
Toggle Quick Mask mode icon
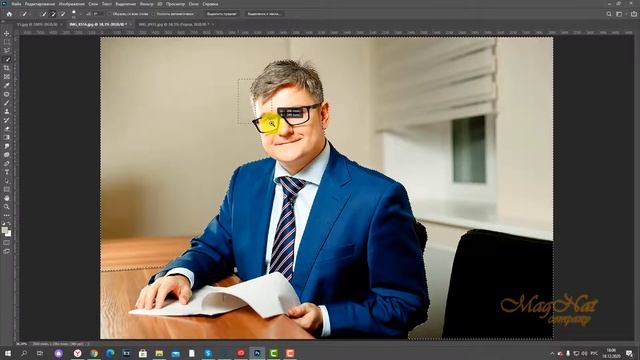(7, 242)
